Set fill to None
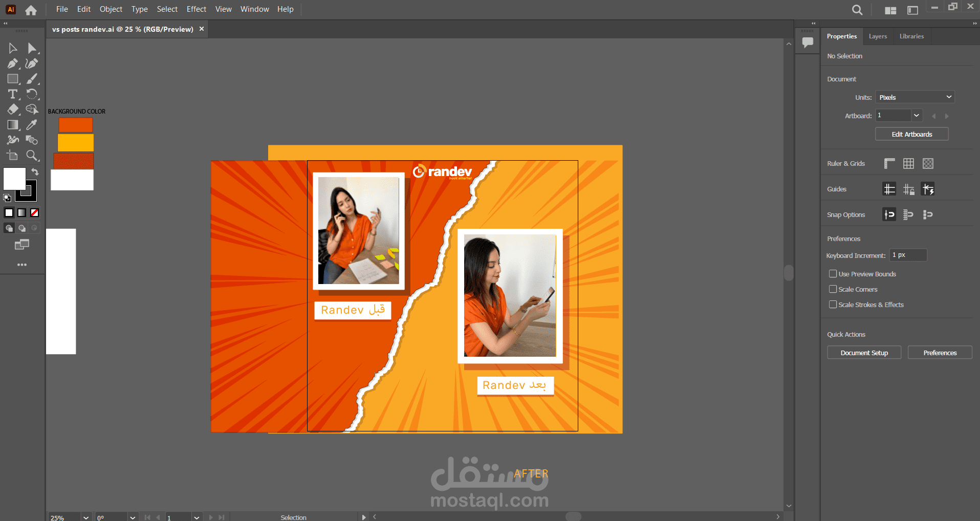This screenshot has height=521, width=980. tap(34, 213)
